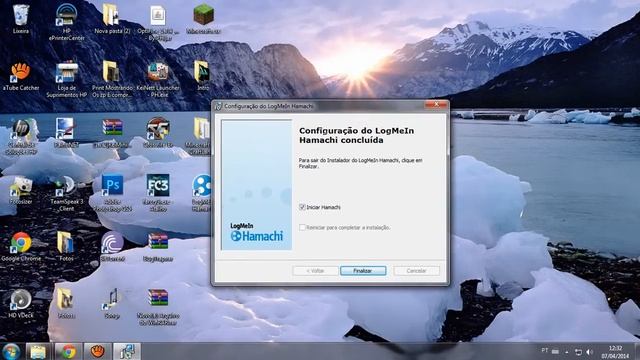Uncheck the Iniciar Hamachi checkbox

[302, 207]
